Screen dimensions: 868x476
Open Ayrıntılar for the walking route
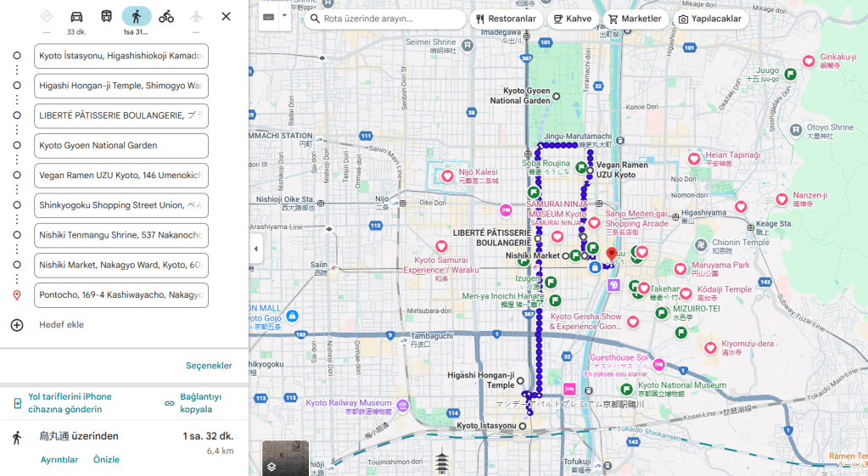(x=59, y=460)
